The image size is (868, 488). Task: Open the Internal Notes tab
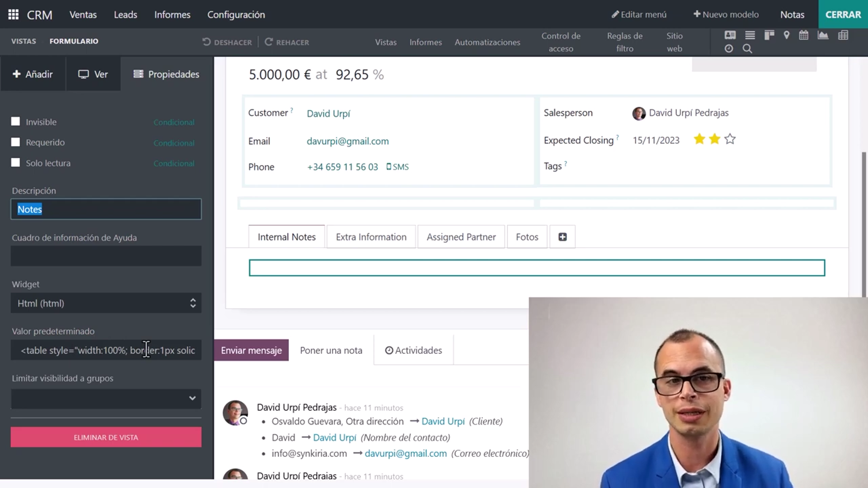click(287, 237)
